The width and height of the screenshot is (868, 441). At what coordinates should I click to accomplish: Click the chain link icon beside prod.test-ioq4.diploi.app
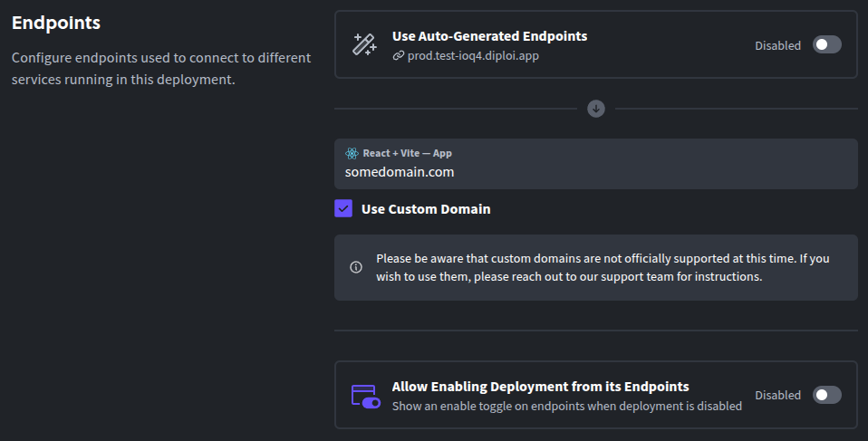click(x=398, y=56)
